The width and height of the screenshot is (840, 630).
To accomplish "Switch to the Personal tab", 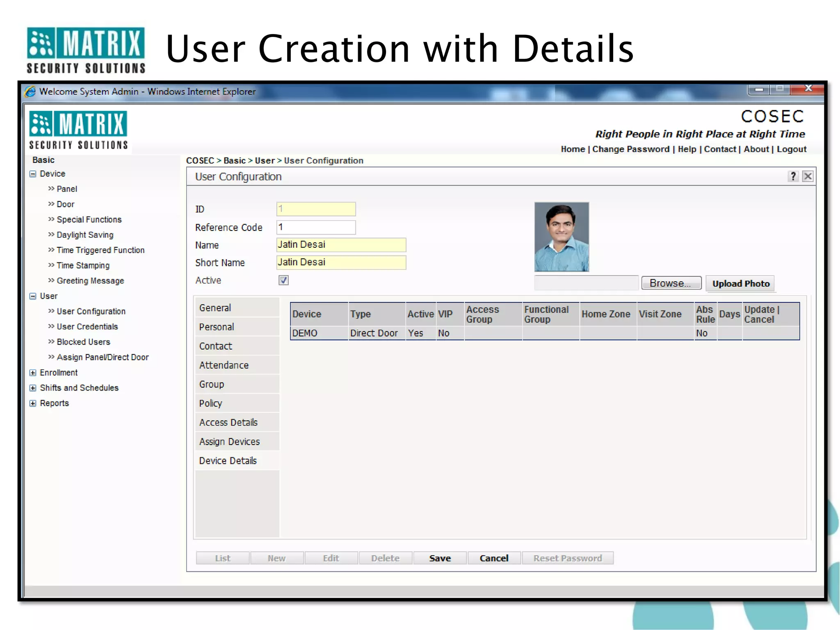I will [x=237, y=327].
